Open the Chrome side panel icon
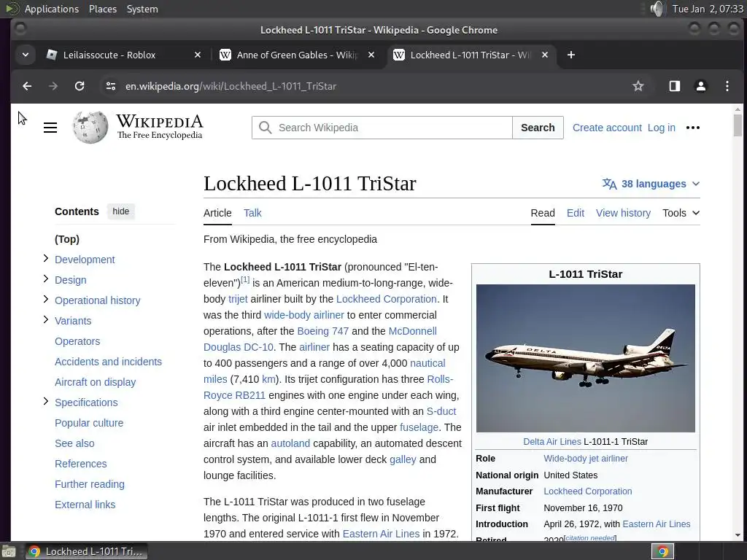 coord(675,86)
